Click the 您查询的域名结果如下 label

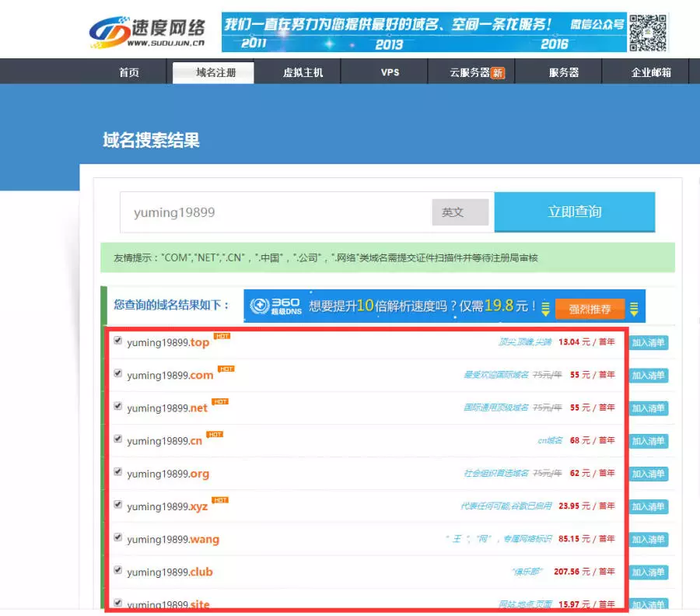pos(172,305)
